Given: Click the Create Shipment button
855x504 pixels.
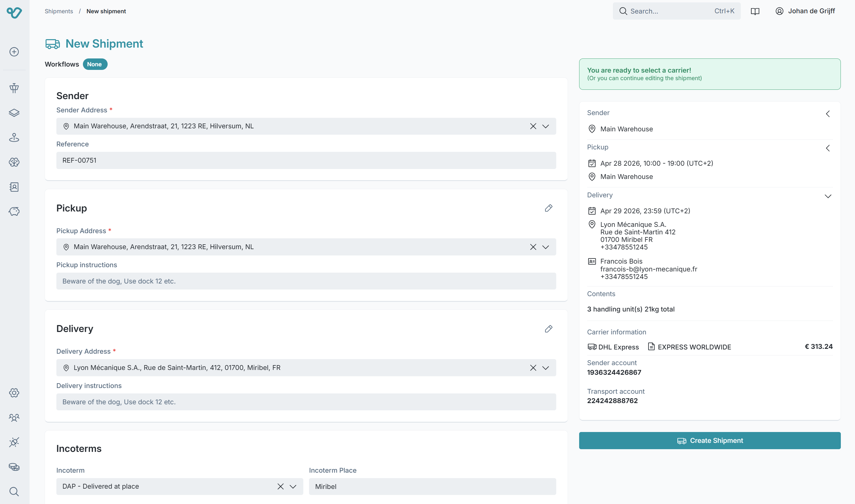Looking at the screenshot, I should tap(710, 440).
